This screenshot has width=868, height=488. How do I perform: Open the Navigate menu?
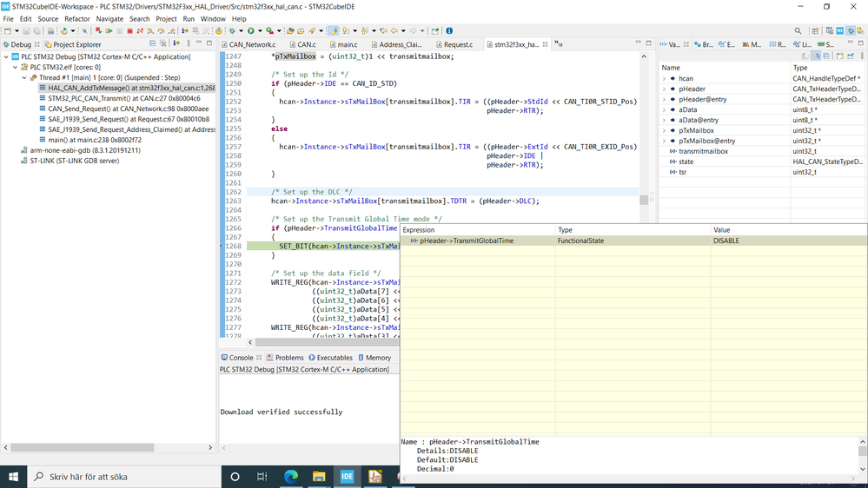[x=109, y=19]
